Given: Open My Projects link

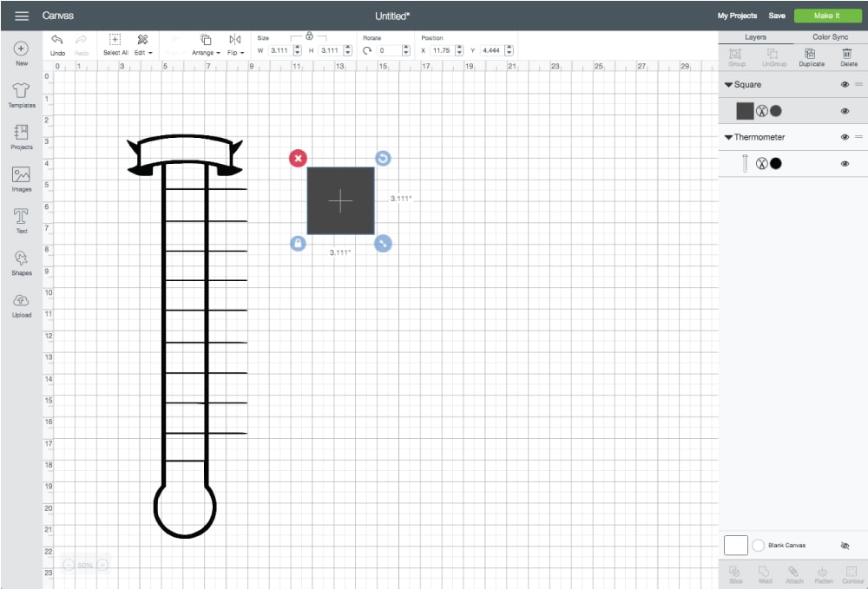Looking at the screenshot, I should [x=737, y=16].
